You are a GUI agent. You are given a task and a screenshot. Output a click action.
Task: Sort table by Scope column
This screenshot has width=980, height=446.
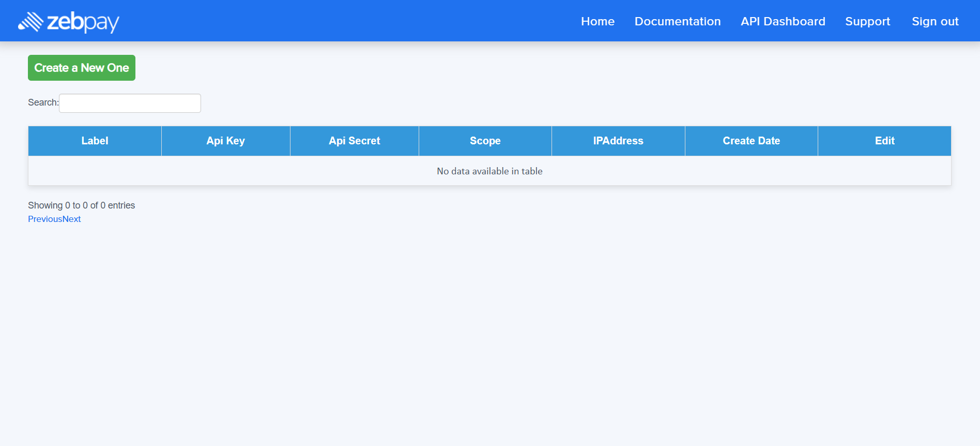(485, 141)
